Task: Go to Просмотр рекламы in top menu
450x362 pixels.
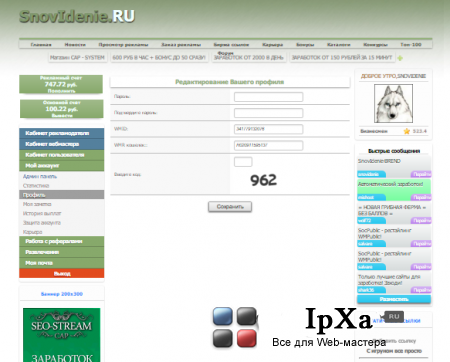Action: (x=123, y=44)
